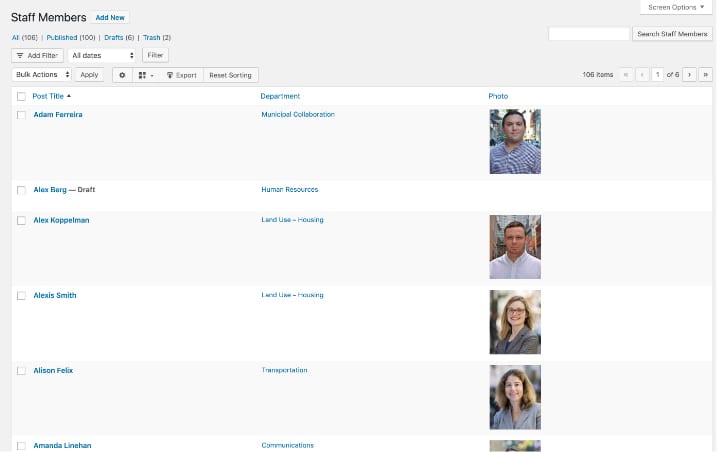Click Municipal Collaboration department link

(x=298, y=114)
